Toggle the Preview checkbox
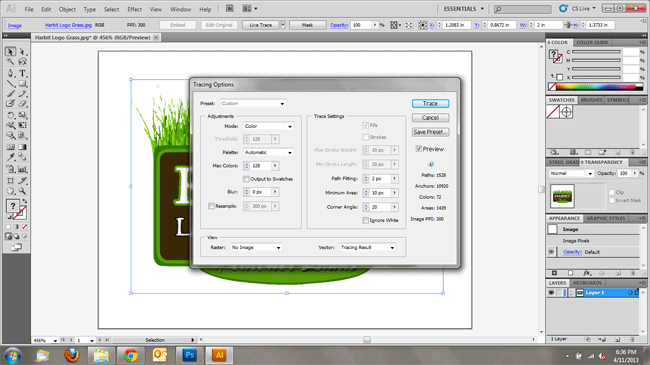 coord(419,148)
